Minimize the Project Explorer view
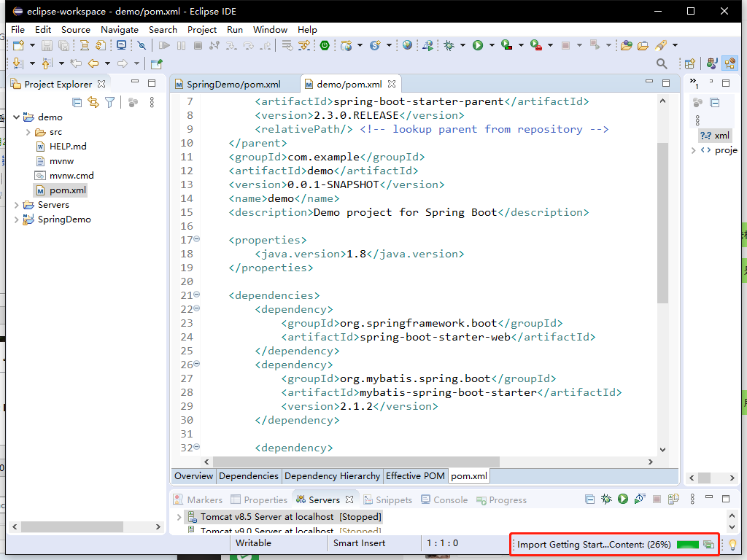The width and height of the screenshot is (747, 560). click(x=135, y=83)
